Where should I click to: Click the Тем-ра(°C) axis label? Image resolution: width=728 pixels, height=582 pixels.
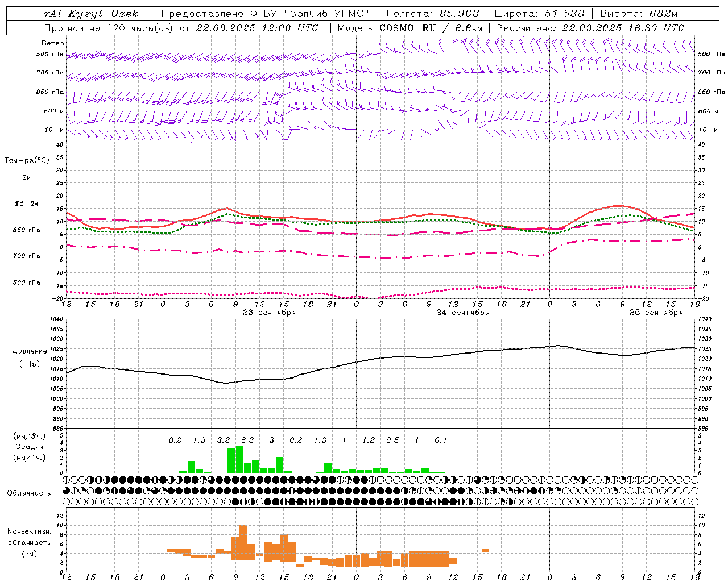click(x=27, y=161)
